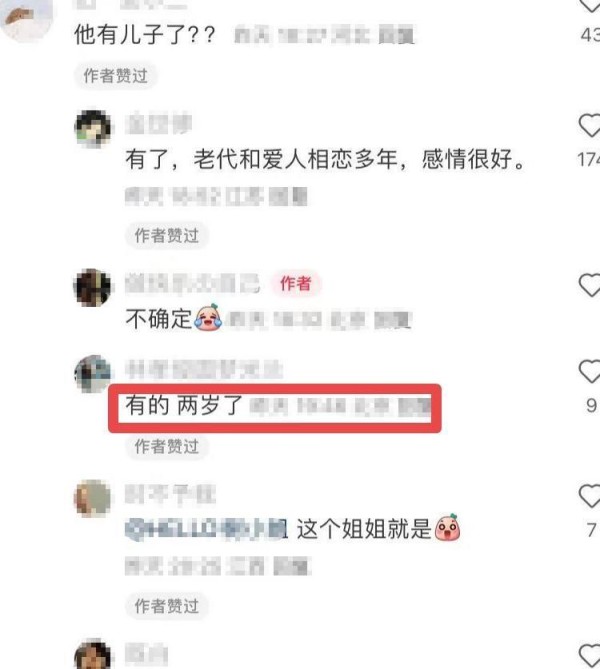Like the "有的 两岁了" reply
Viewport: 600px width, 669px height.
(590, 371)
